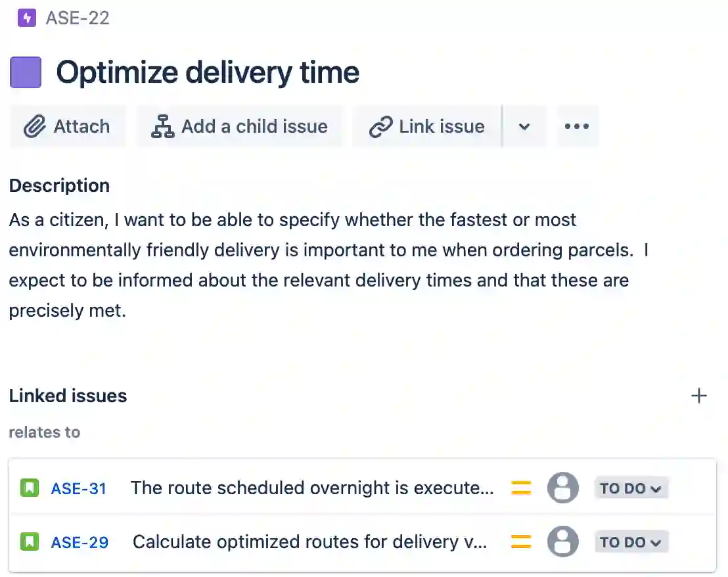
Task: Click the medium priority icon for ASE-31
Action: coord(521,488)
